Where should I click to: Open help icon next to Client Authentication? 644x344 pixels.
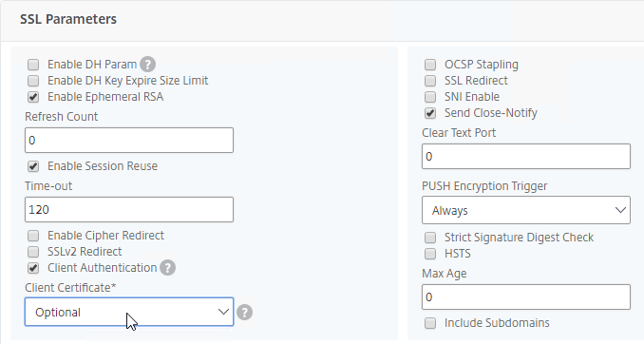point(167,268)
